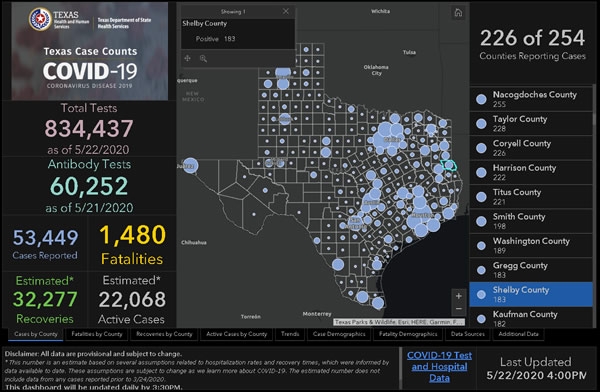Click the 32,277 Recoveries figure
This screenshot has height=392, width=600.
pos(45,299)
